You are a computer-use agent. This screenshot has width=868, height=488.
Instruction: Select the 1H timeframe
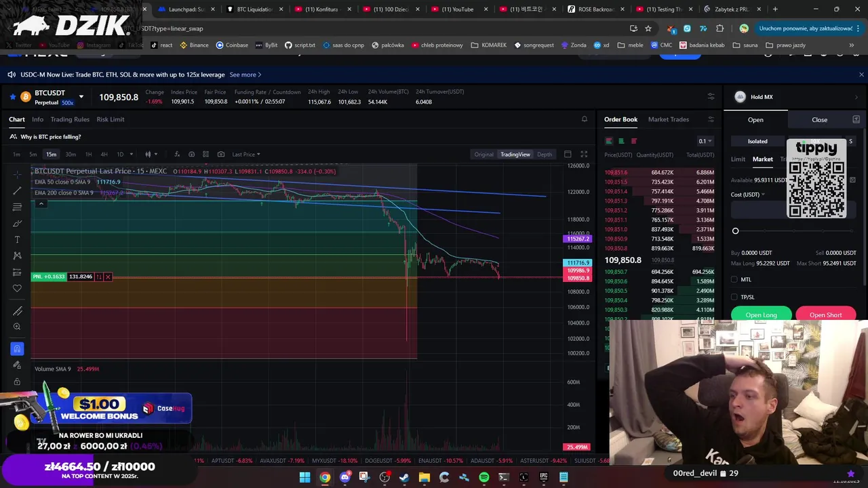click(88, 155)
